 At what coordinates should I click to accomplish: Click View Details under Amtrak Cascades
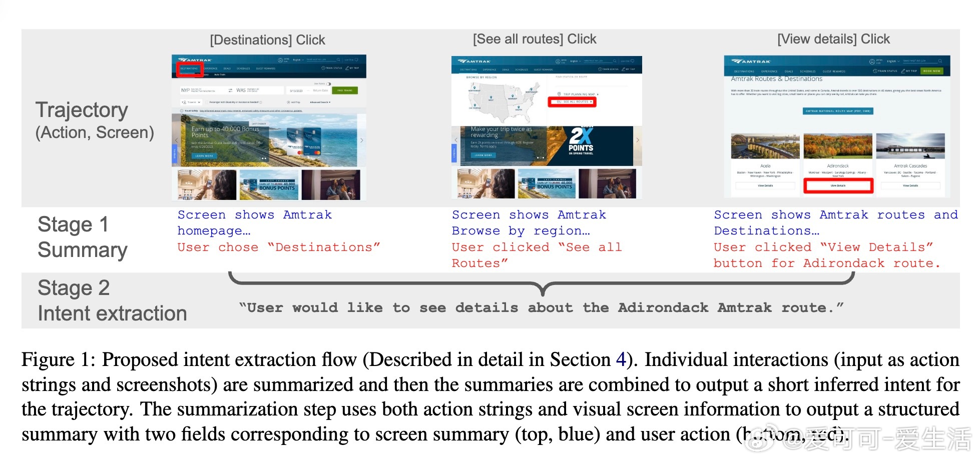tap(910, 185)
